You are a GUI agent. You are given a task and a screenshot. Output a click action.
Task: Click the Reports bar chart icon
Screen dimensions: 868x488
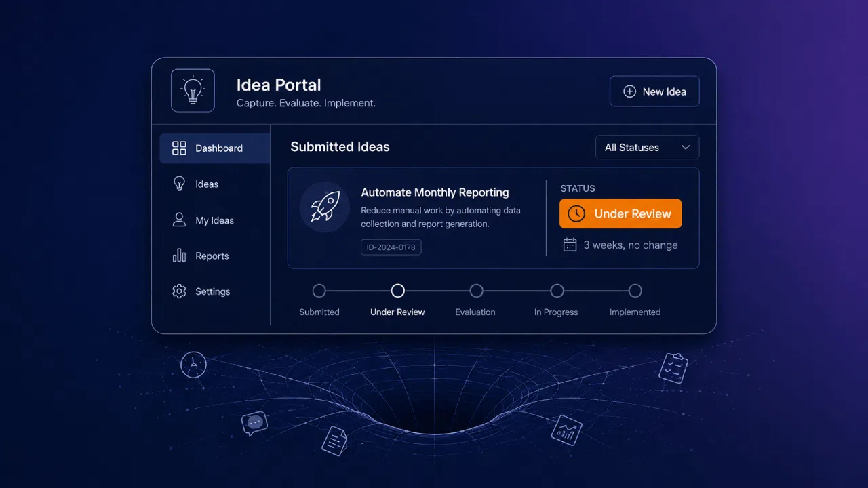[x=179, y=256]
